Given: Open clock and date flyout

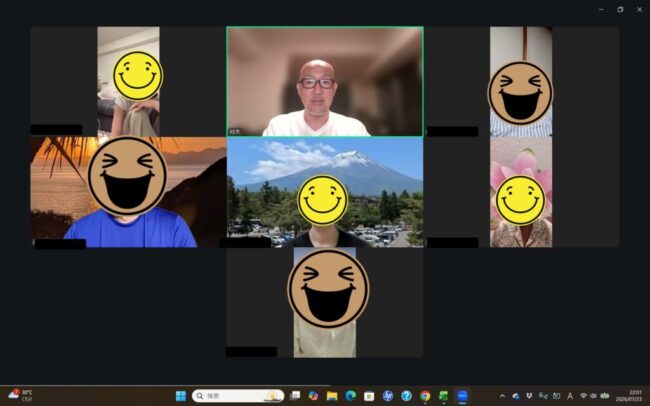Looking at the screenshot, I should pos(629,396).
